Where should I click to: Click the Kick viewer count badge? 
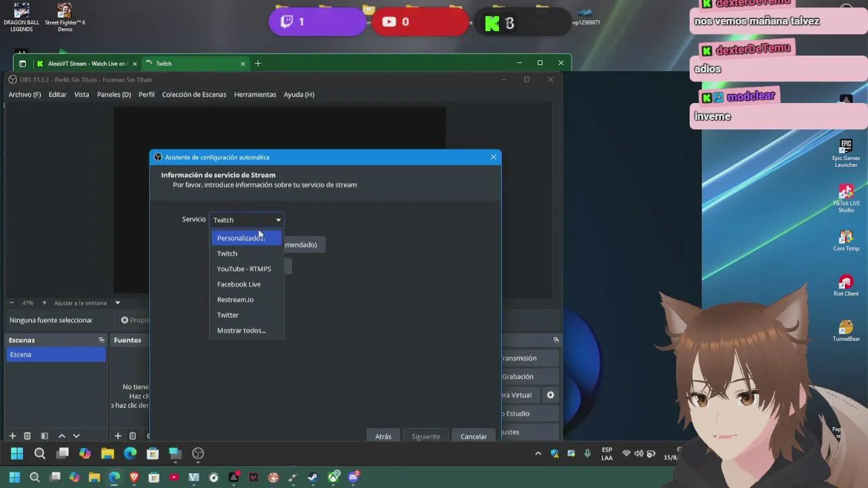click(522, 22)
